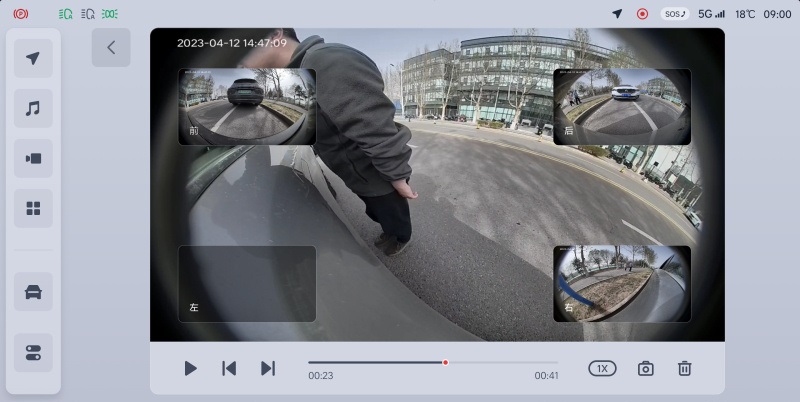Click the video progress slider handle
The image size is (800, 402).
point(445,362)
